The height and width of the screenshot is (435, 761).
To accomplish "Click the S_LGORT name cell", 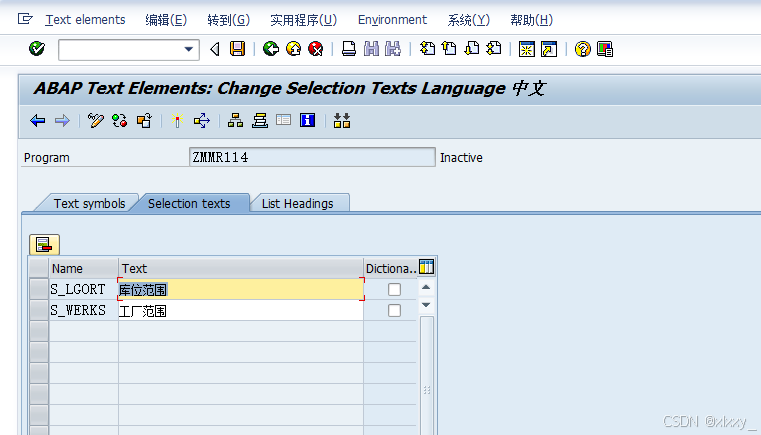I will [83, 289].
